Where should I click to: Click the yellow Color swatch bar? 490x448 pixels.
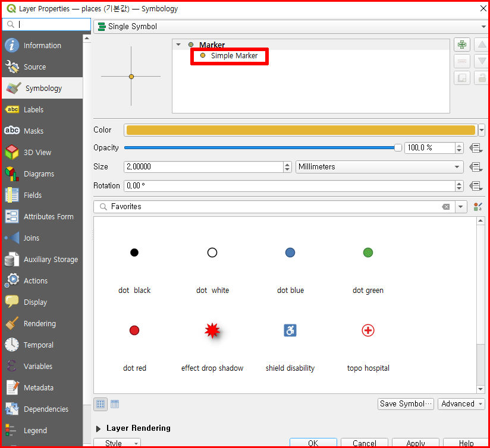(301, 130)
